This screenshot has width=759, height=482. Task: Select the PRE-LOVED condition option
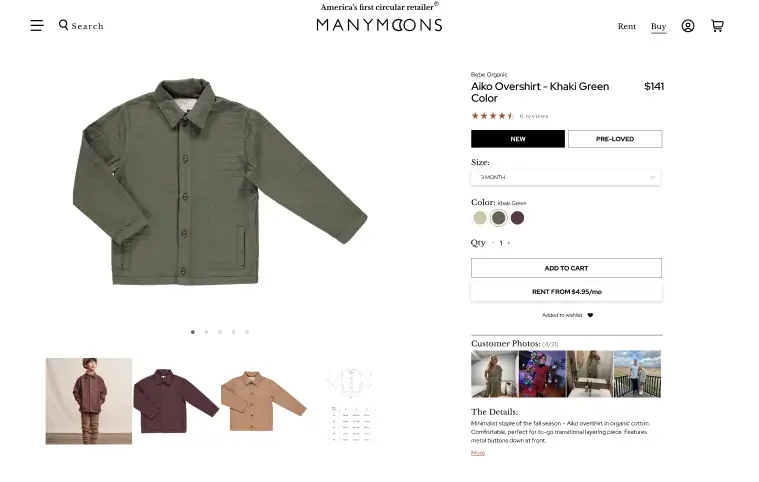coord(615,139)
